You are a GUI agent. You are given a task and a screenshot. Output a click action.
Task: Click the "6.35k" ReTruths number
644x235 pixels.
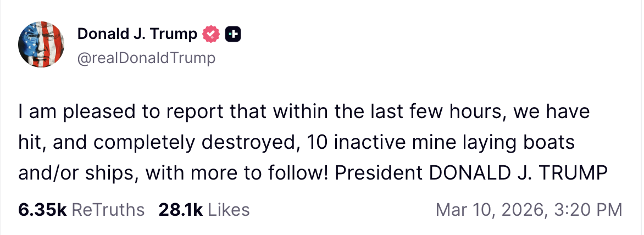click(42, 209)
